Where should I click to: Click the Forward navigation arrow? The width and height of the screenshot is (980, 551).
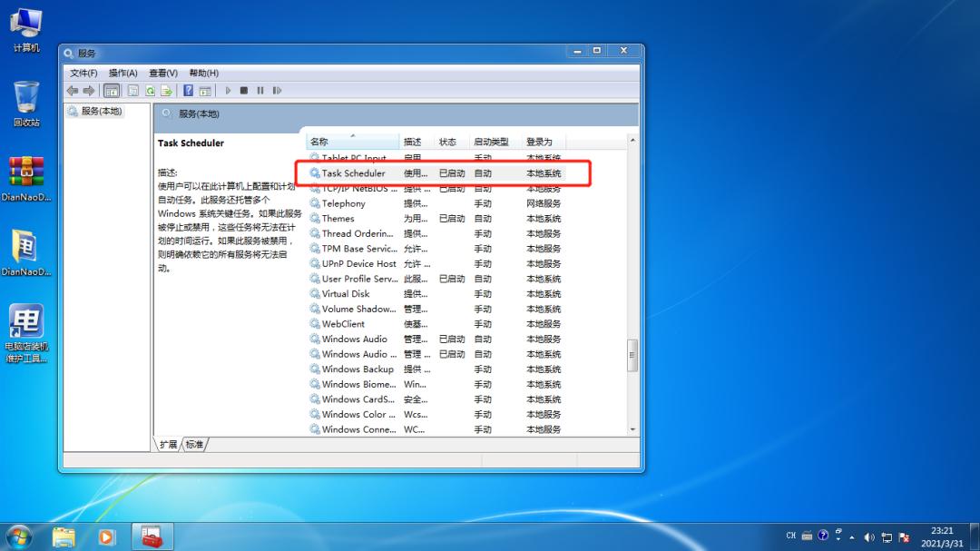(x=87, y=90)
